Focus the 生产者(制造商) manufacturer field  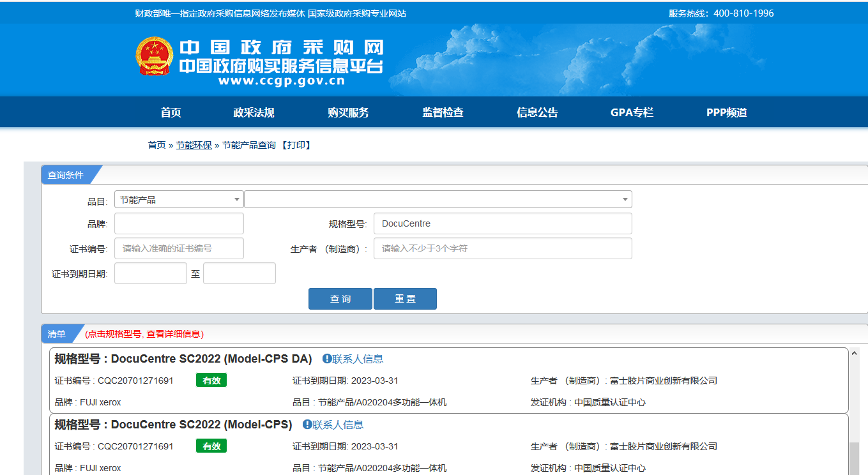(503, 248)
